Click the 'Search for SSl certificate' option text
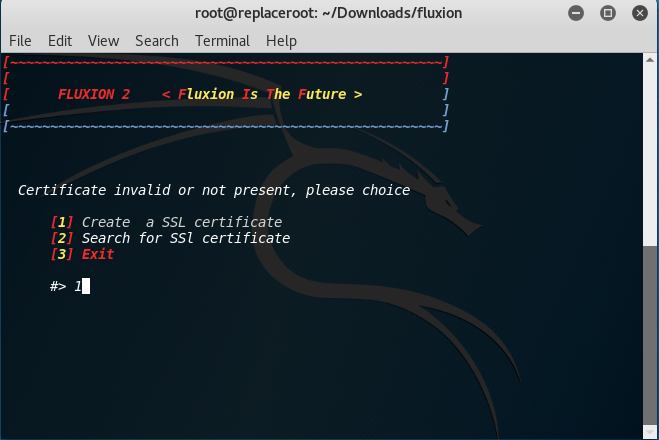The height and width of the screenshot is (440, 659). tap(186, 238)
